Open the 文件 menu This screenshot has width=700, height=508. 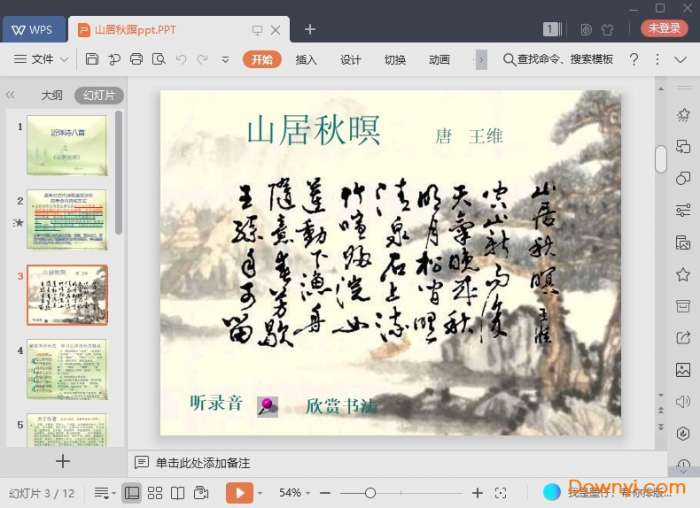coord(34,59)
